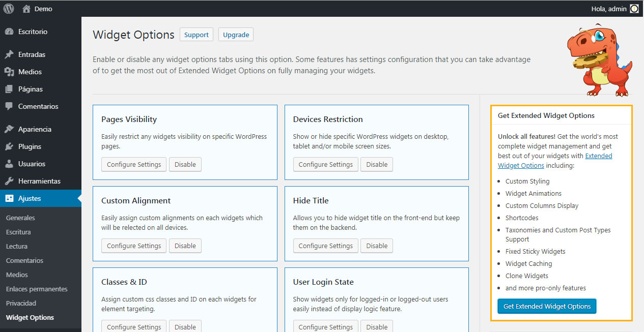The height and width of the screenshot is (332, 644).
Task: Disable Pages Visibility feature
Action: coord(185,164)
